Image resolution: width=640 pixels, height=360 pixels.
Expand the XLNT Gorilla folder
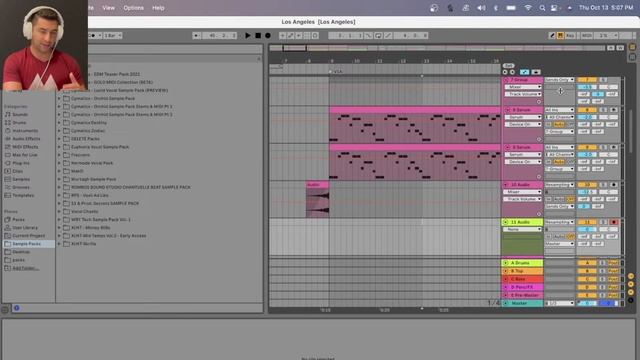point(59,244)
